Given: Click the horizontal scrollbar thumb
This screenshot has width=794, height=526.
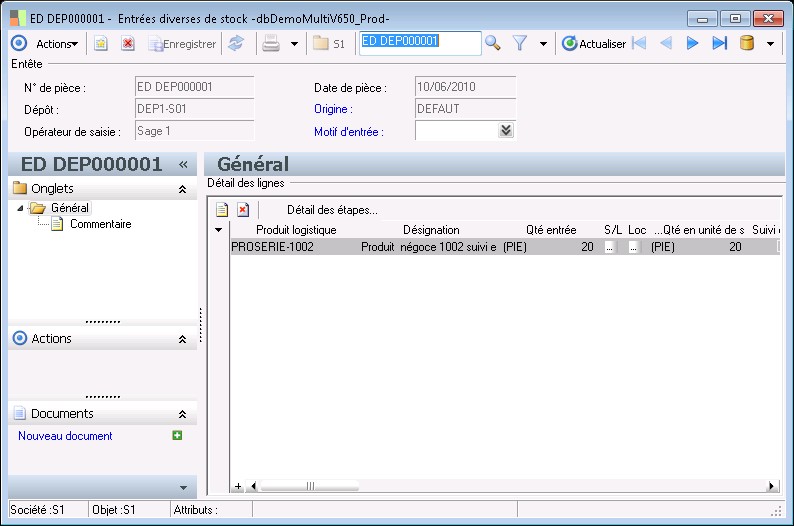Looking at the screenshot, I should tap(309, 486).
